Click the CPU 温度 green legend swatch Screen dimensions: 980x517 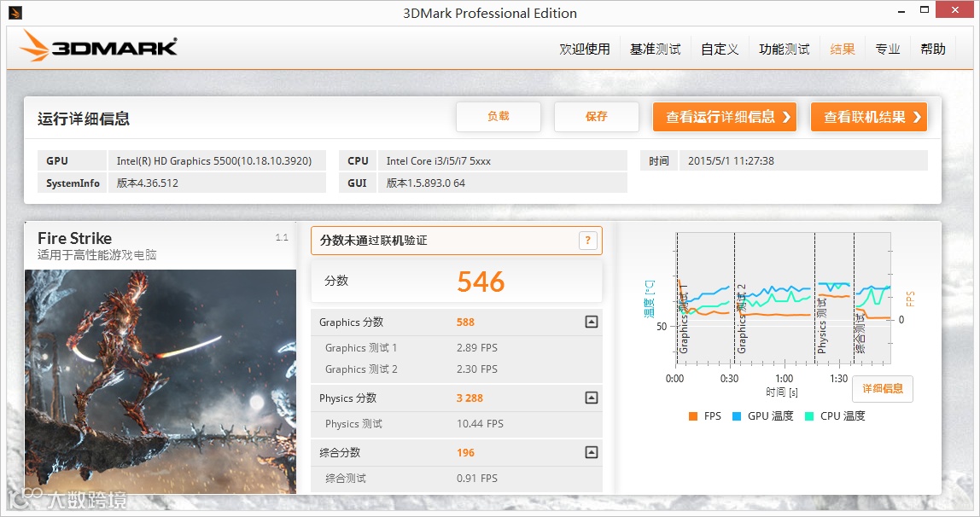coord(808,415)
